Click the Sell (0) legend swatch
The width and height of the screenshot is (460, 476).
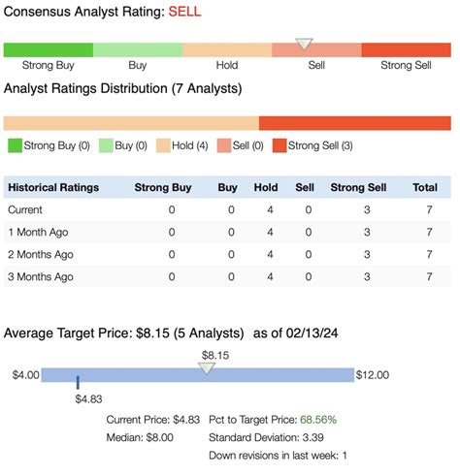pyautogui.click(x=224, y=145)
